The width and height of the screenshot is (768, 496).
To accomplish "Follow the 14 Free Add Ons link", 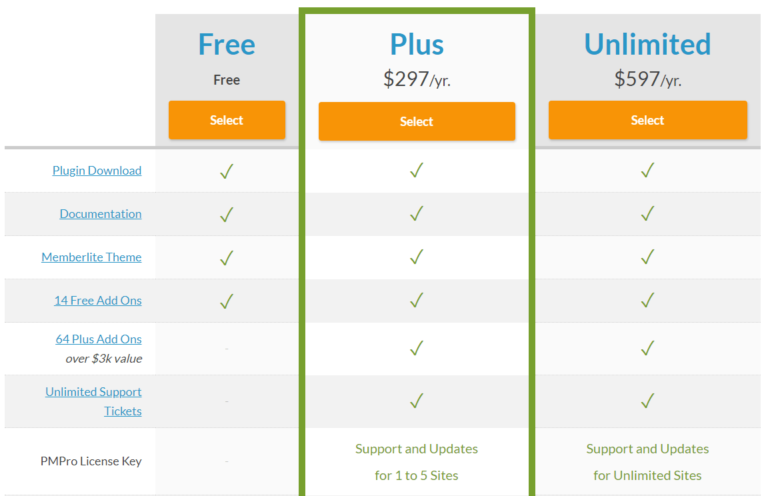I will click(98, 300).
